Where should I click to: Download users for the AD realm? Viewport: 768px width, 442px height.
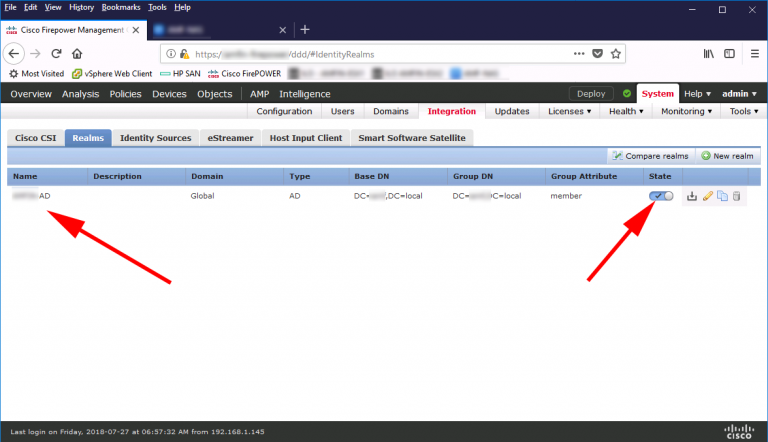click(692, 196)
